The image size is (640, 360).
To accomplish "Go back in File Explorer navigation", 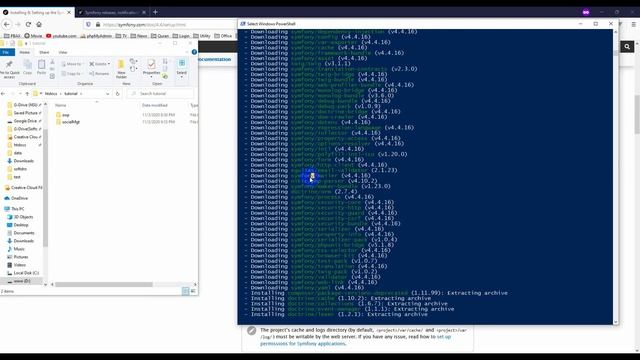I will 3,93.
